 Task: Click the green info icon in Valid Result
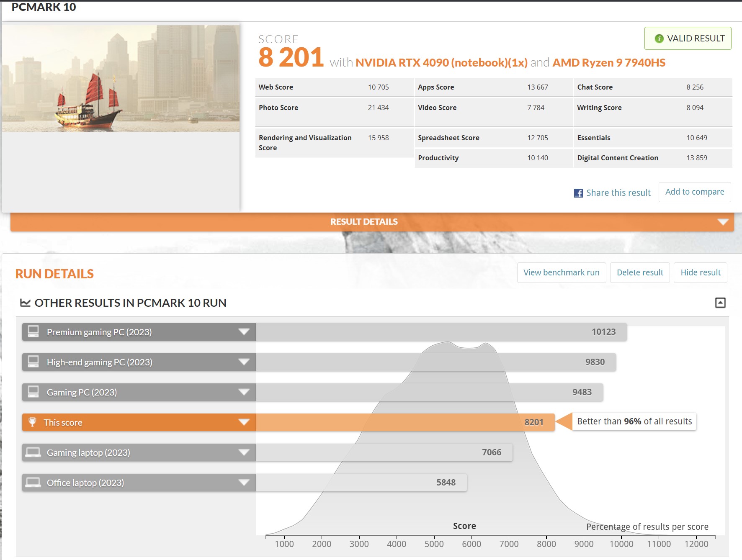[x=659, y=39]
